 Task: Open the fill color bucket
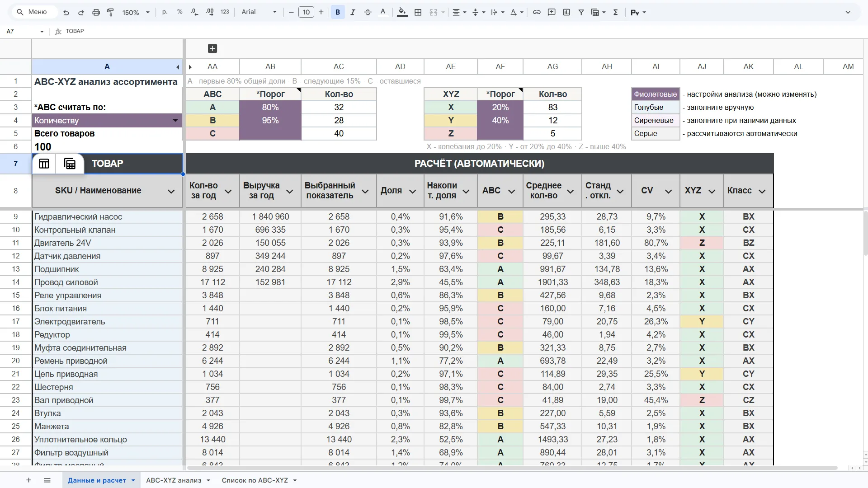click(402, 13)
